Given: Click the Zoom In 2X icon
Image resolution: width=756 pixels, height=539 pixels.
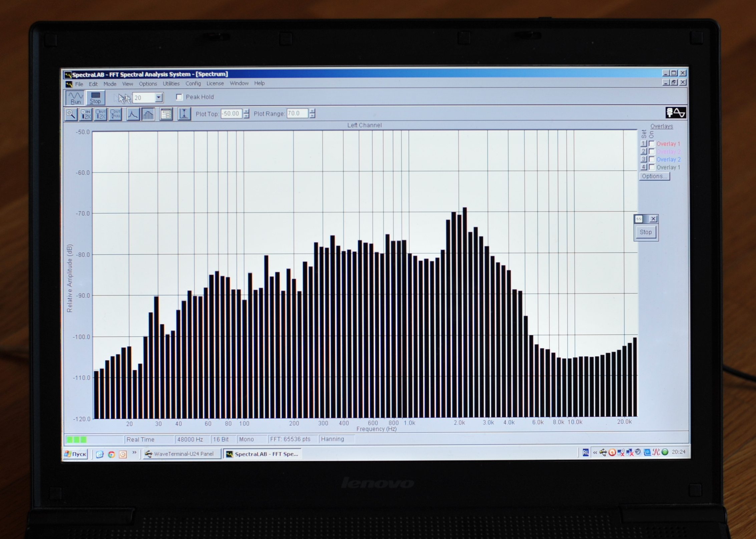Looking at the screenshot, I should (x=86, y=114).
